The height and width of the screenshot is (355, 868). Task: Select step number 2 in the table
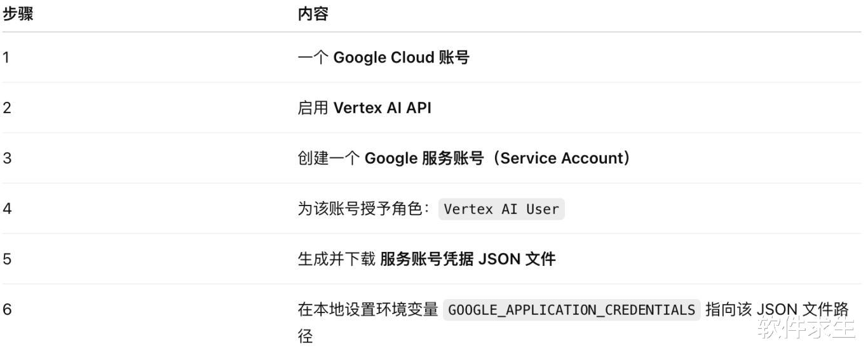coord(7,108)
